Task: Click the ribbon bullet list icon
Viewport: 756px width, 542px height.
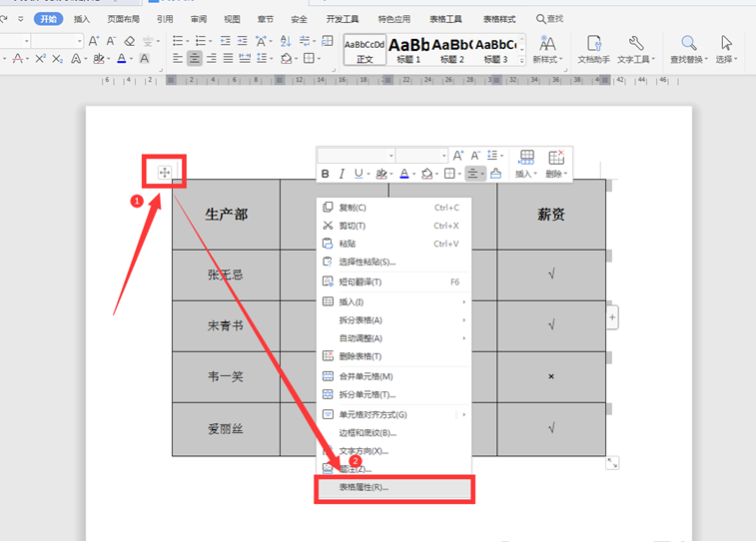Action: [x=180, y=41]
